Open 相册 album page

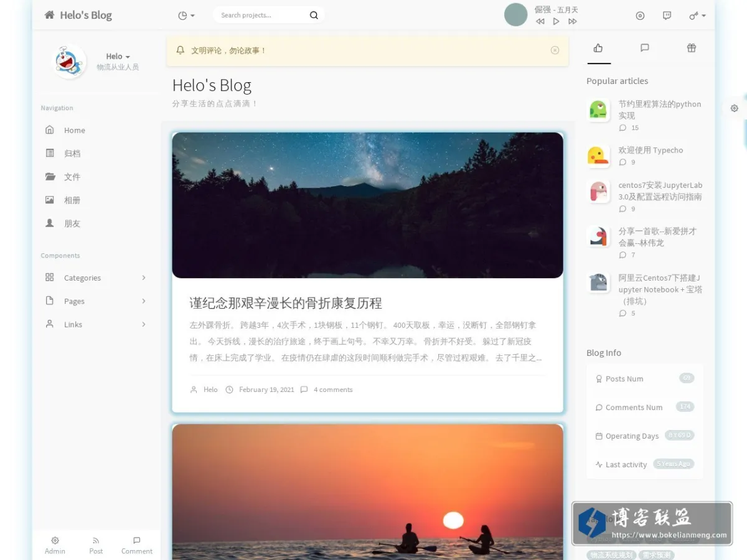tap(96, 200)
